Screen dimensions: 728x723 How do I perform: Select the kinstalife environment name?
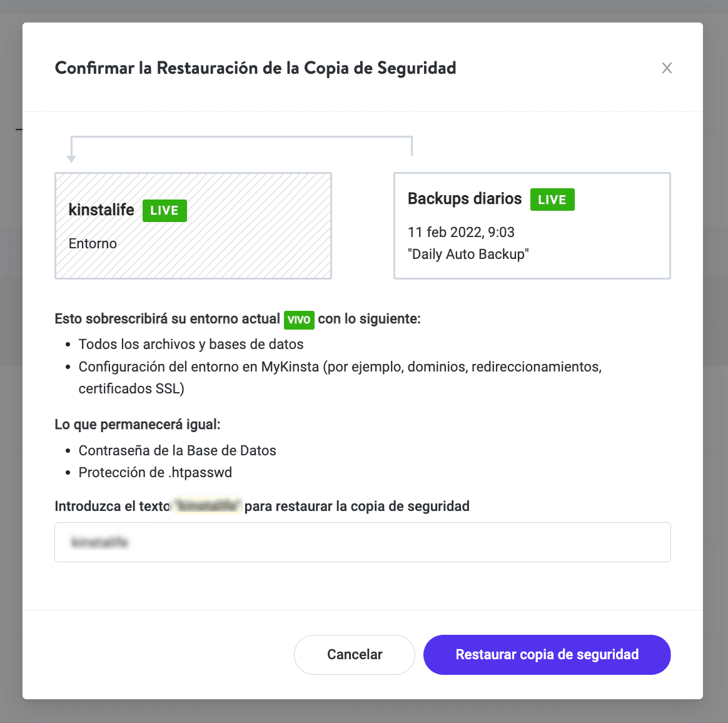click(101, 210)
